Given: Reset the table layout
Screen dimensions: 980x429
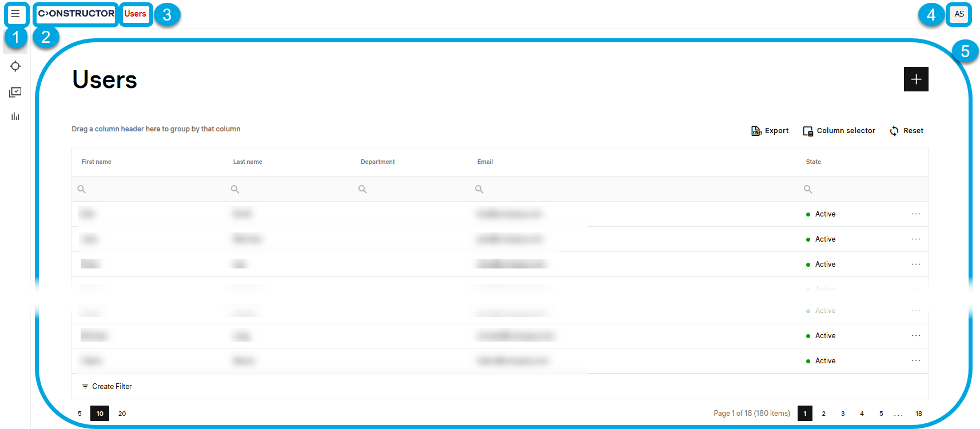Looking at the screenshot, I should point(906,131).
